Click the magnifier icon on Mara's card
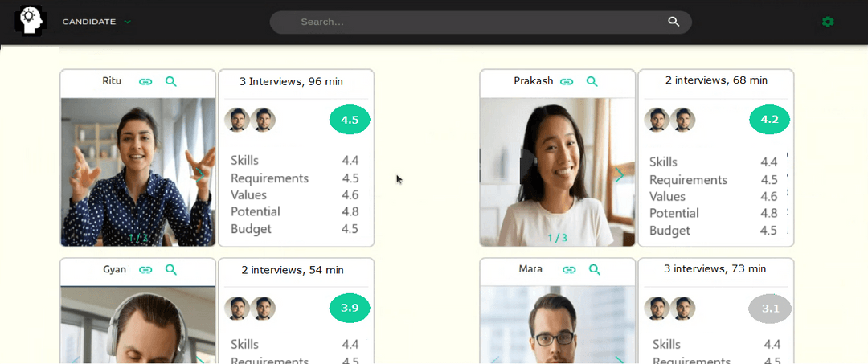 tap(595, 270)
